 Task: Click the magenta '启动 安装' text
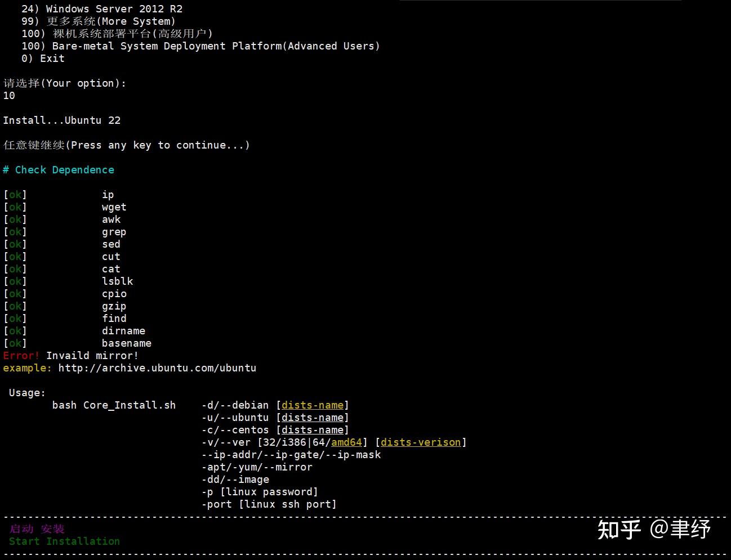(37, 529)
